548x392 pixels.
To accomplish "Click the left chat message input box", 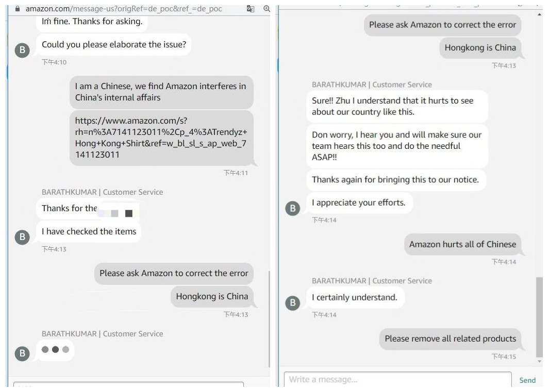I will [x=128, y=384].
